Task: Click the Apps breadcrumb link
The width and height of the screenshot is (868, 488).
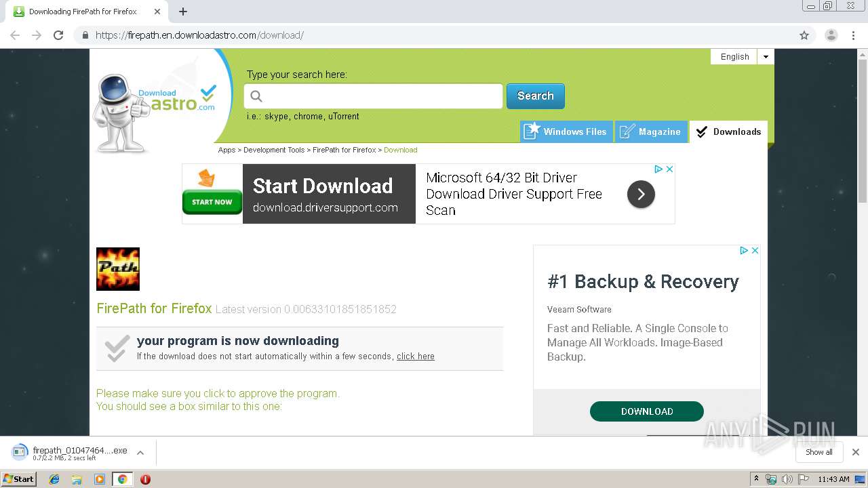Action: (226, 150)
